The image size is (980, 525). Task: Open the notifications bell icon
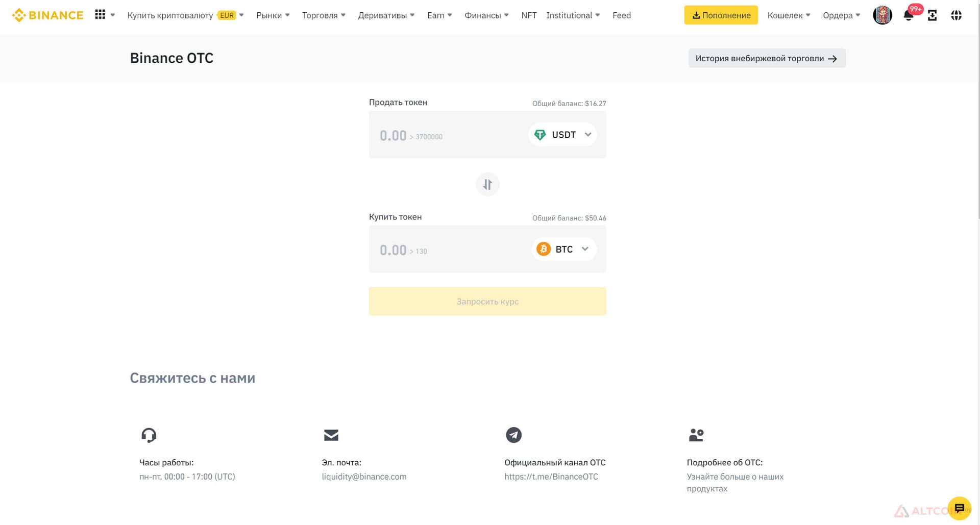pos(909,15)
